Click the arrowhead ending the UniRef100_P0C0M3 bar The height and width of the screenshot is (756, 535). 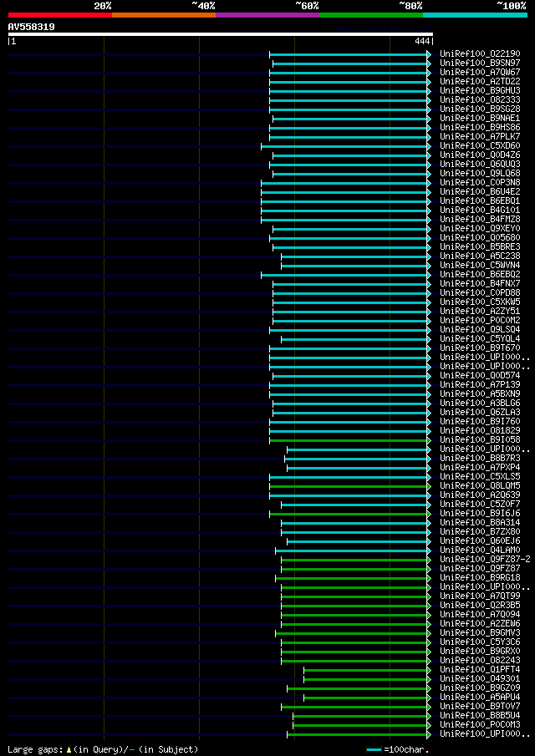(428, 726)
